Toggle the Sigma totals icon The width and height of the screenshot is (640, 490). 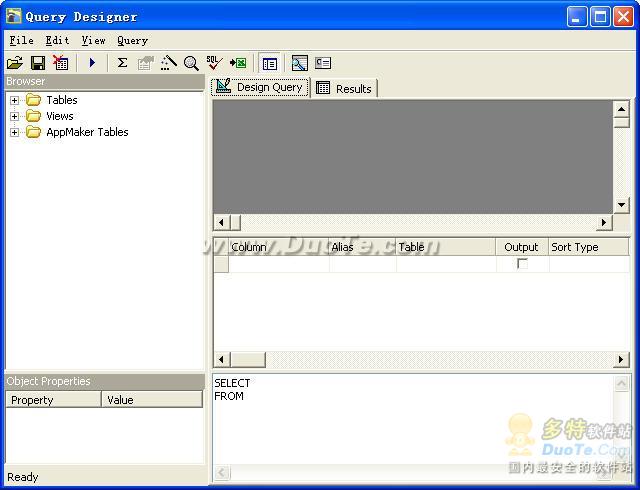pos(122,63)
